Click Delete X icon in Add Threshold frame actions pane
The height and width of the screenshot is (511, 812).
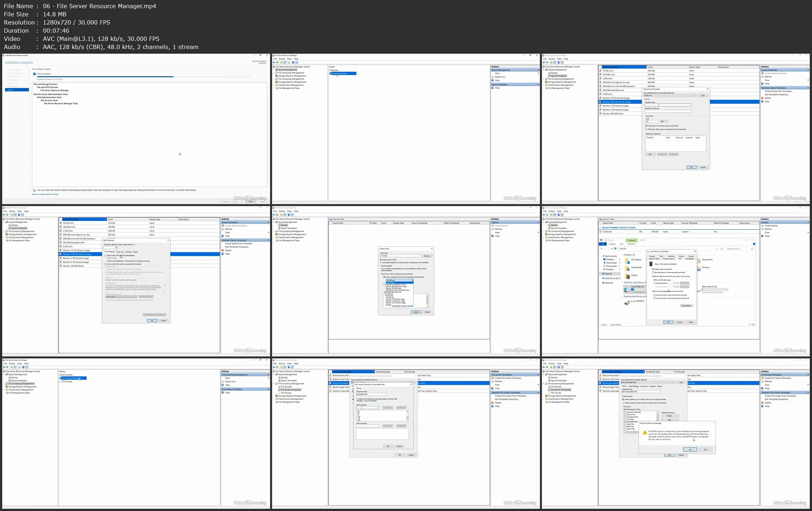[223, 250]
